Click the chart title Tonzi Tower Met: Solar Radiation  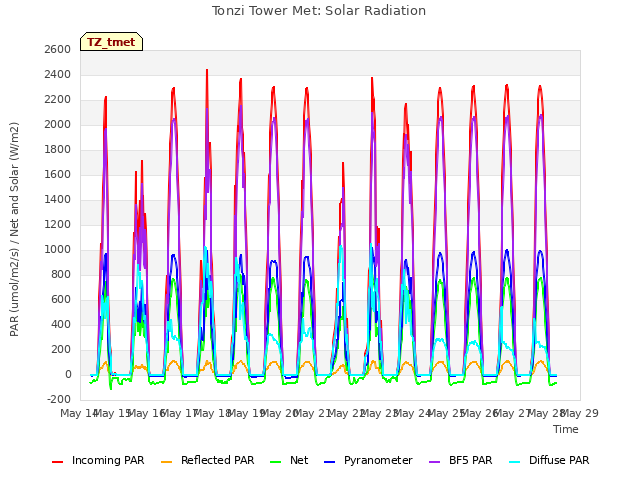(x=319, y=11)
